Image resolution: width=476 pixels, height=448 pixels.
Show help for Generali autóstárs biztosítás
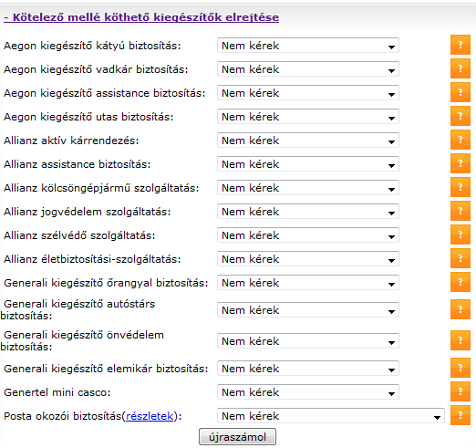click(460, 309)
